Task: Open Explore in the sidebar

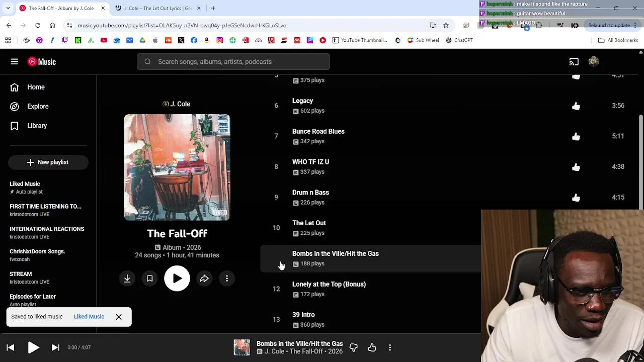Action: [38, 106]
